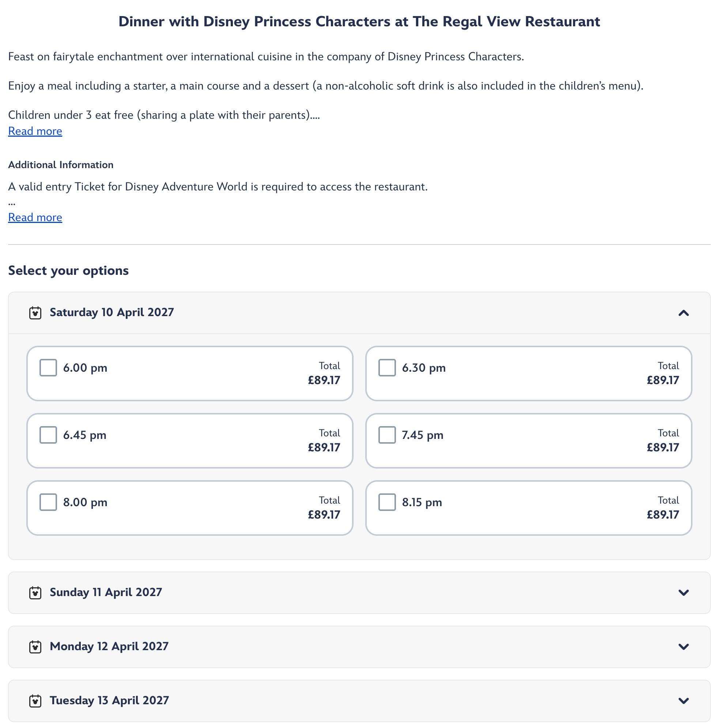Click Read more under the meal description
This screenshot has width=721, height=728.
35,131
